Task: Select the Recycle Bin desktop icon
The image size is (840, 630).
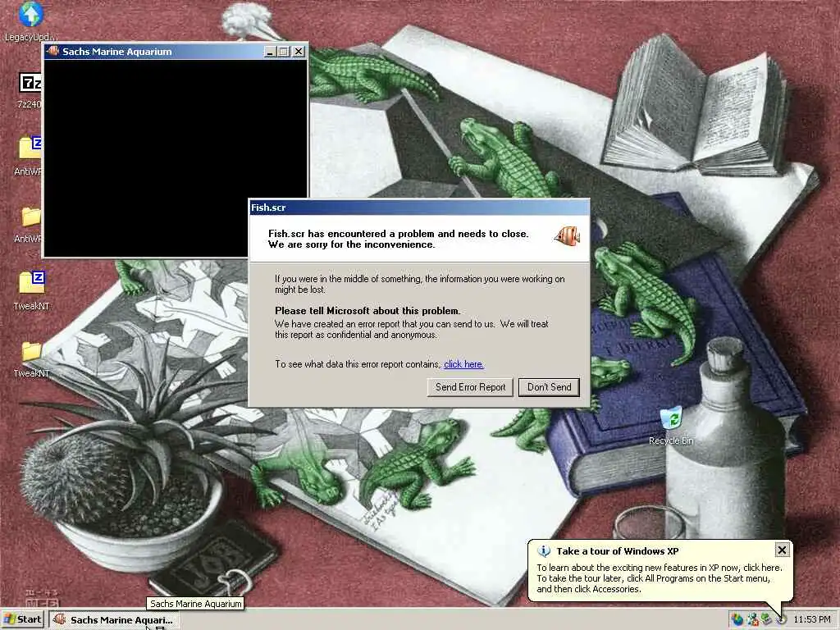Action: click(671, 426)
